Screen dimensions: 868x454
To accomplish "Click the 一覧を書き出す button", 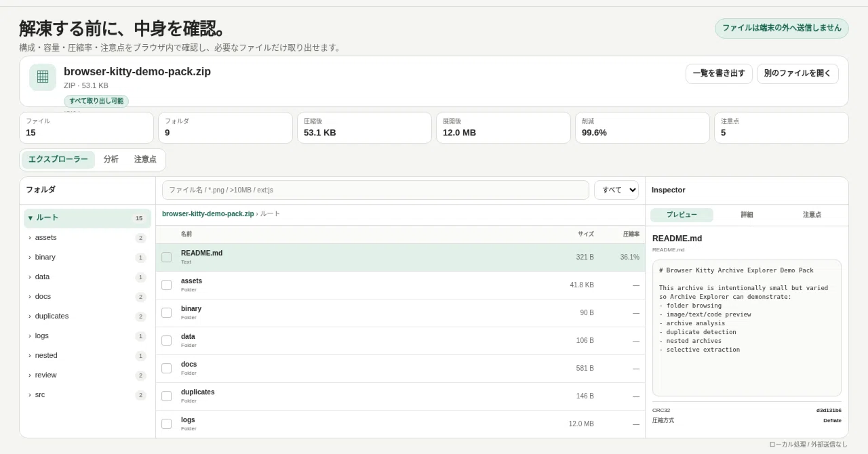I will click(x=719, y=74).
